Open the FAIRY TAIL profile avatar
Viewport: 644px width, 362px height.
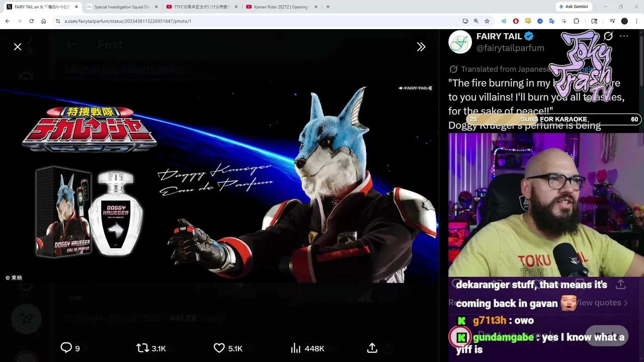460,42
